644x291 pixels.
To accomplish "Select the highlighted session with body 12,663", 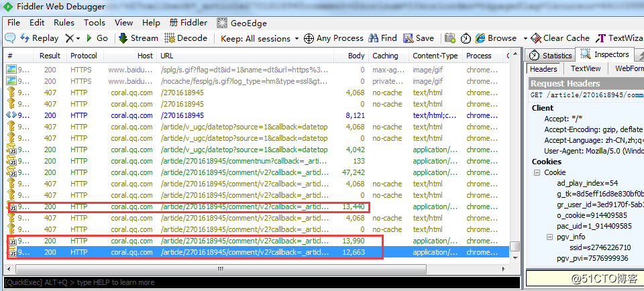I will 257,252.
